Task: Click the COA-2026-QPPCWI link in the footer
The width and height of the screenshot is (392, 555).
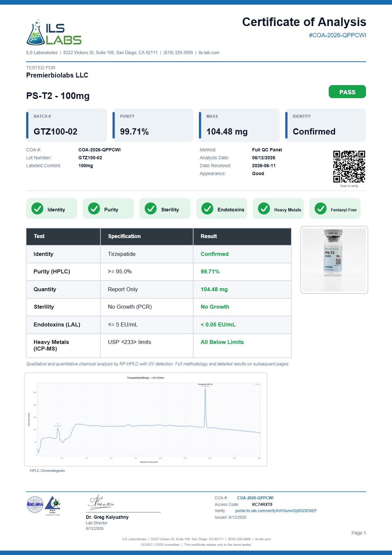Action: [255, 498]
